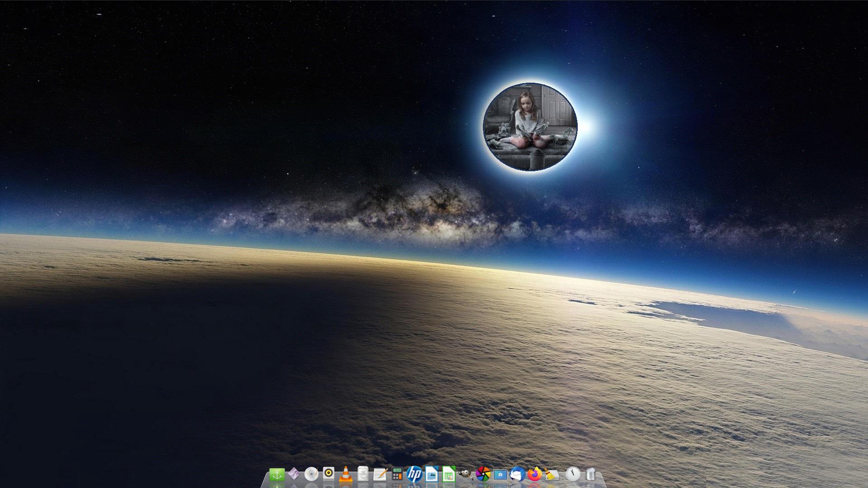Open the colorful aperture photo app icon
868x488 pixels.
click(483, 474)
